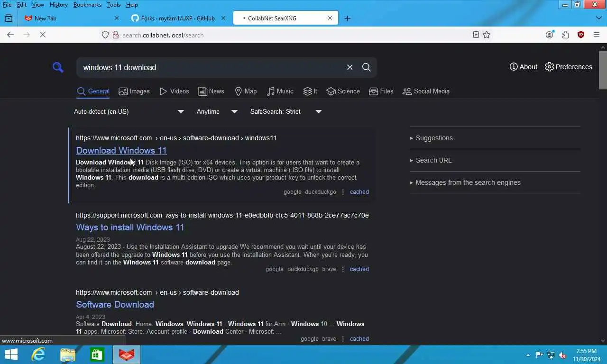Clear the search query with X

[x=349, y=67]
